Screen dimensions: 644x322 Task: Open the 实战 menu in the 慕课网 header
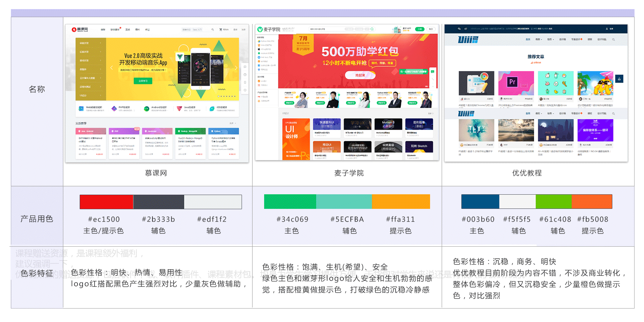[x=128, y=29]
